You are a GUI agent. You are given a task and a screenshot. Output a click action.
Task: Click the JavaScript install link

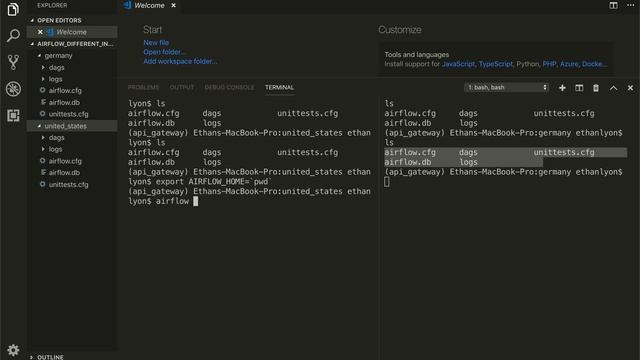458,64
